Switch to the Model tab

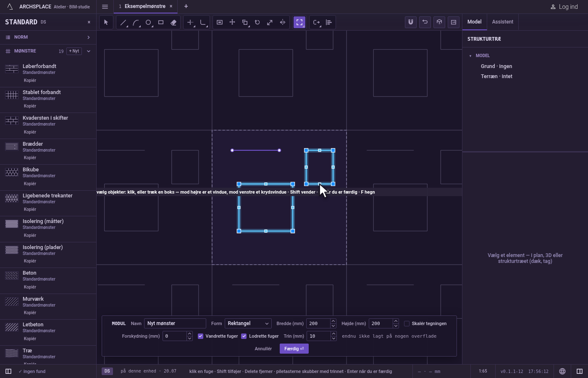click(475, 22)
